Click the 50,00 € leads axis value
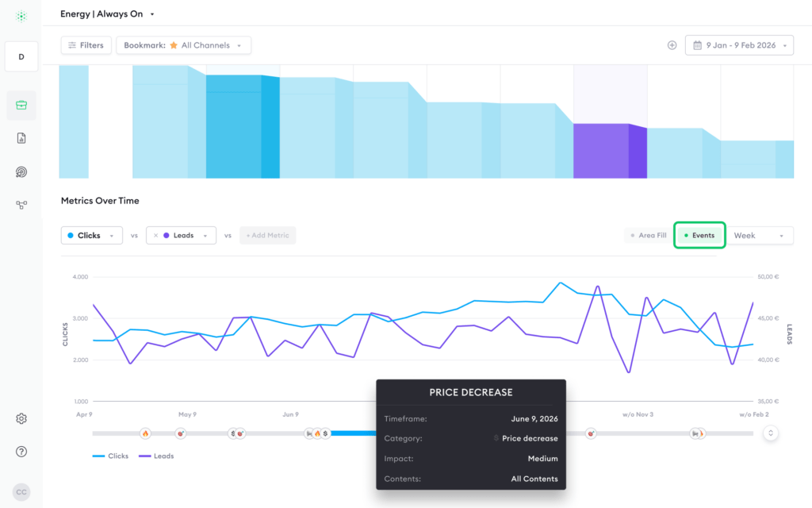 click(x=768, y=277)
